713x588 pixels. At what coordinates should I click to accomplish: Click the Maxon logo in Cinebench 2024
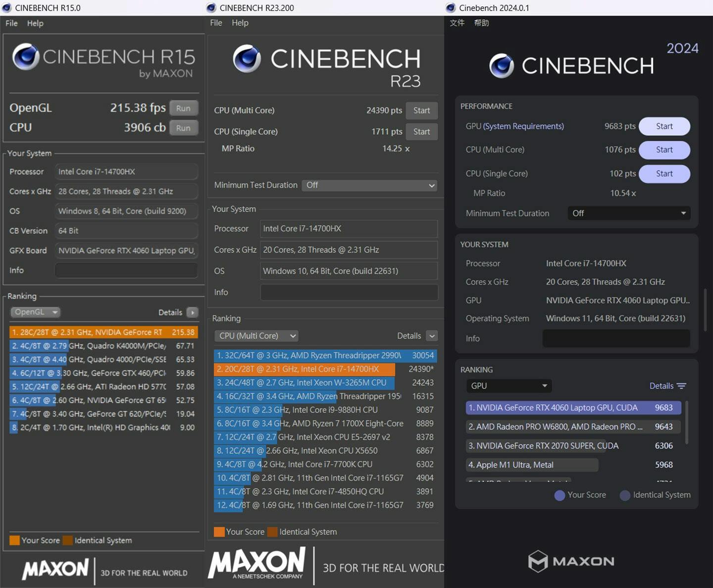(571, 561)
